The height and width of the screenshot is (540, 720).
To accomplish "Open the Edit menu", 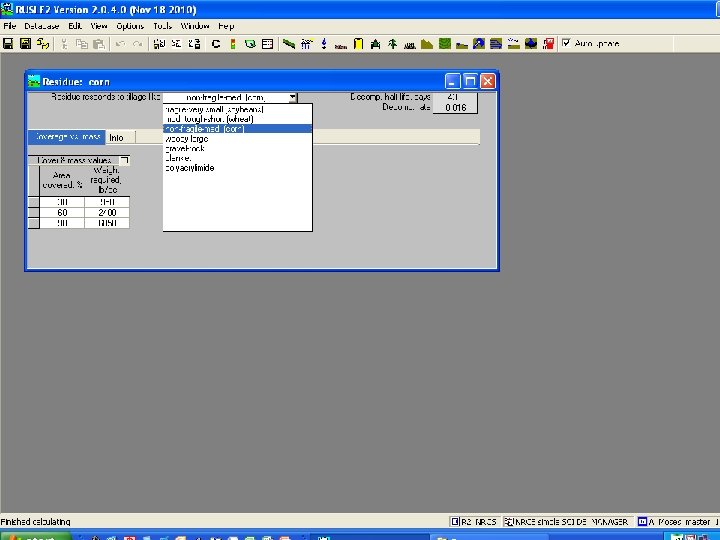I will pos(75,26).
